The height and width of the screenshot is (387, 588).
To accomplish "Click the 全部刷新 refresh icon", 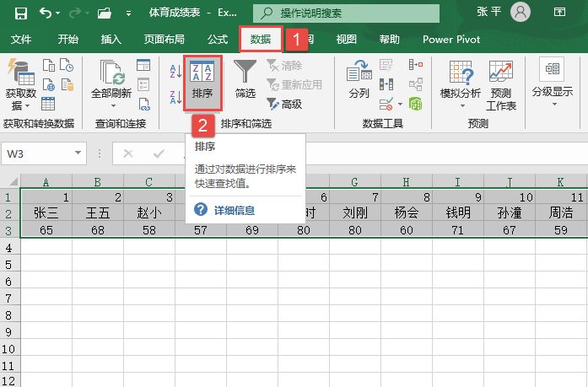I will [112, 73].
